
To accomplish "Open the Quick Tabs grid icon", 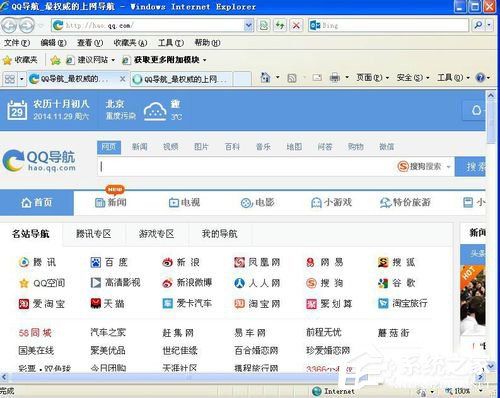I will click(x=10, y=79).
